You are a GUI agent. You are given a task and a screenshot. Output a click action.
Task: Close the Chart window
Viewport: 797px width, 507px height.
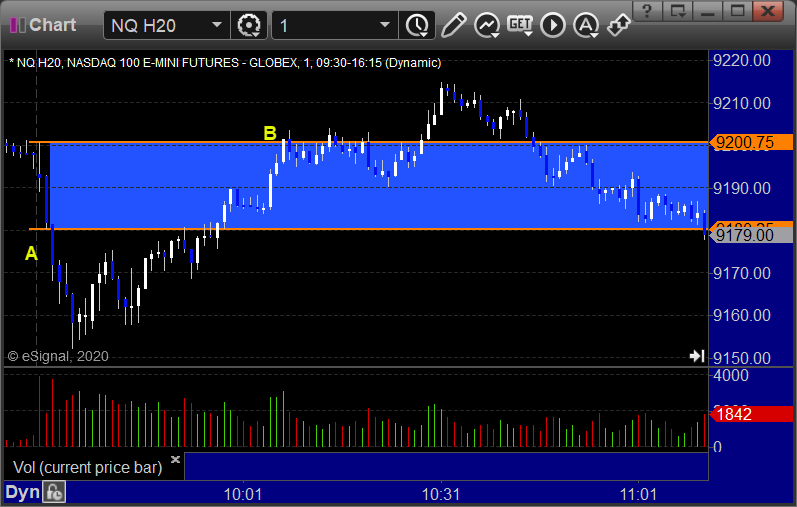click(768, 11)
